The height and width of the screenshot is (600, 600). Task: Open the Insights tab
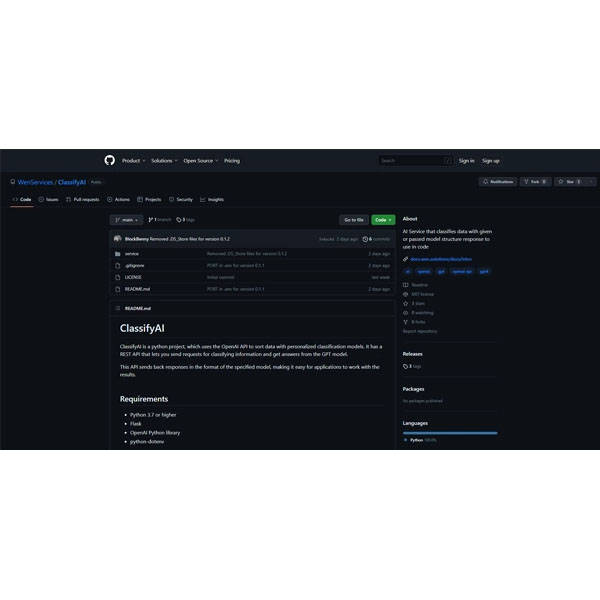point(212,199)
